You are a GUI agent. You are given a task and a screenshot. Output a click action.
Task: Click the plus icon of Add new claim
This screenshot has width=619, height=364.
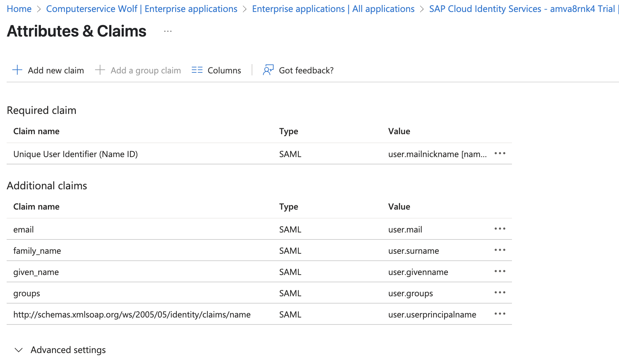[17, 70]
